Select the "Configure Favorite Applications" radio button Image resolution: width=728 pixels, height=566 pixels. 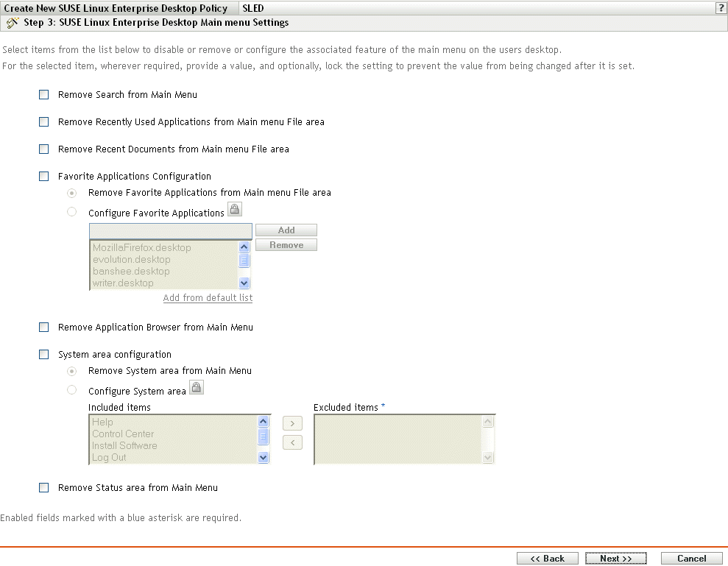[71, 211]
